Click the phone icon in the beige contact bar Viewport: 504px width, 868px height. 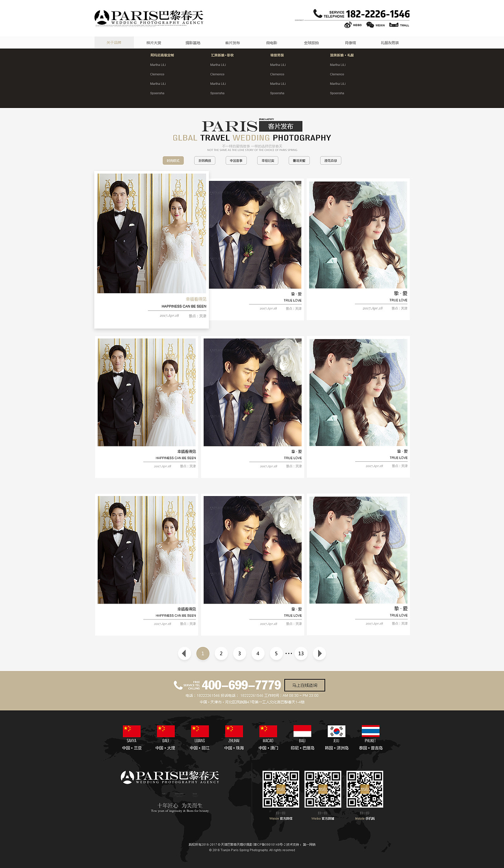(x=178, y=685)
